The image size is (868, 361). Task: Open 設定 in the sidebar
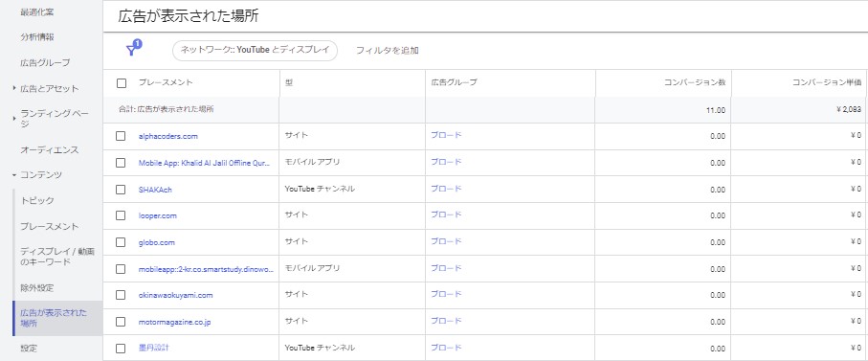pos(29,349)
